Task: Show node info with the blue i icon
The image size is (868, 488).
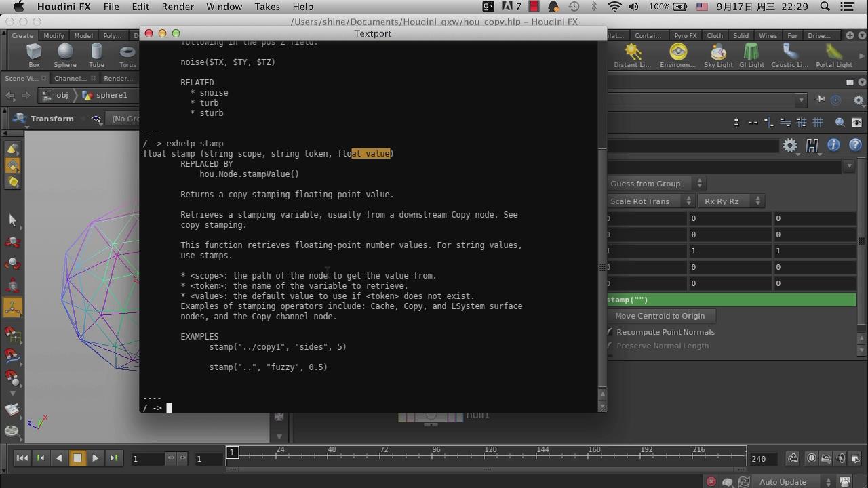Action: [x=834, y=145]
